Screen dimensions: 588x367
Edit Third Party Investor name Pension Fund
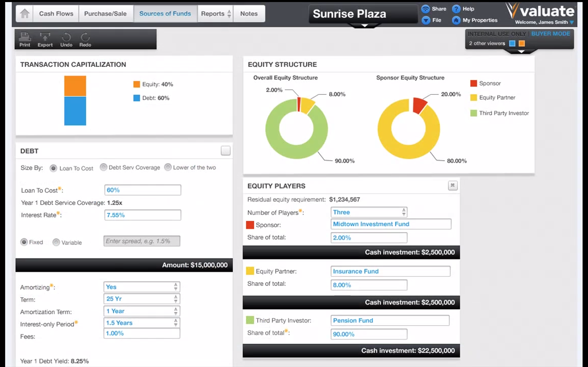pos(390,320)
